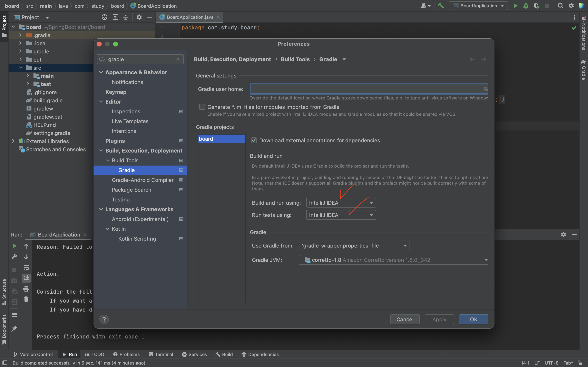
Task: Click the Cancel button in Preferences
Action: point(405,319)
